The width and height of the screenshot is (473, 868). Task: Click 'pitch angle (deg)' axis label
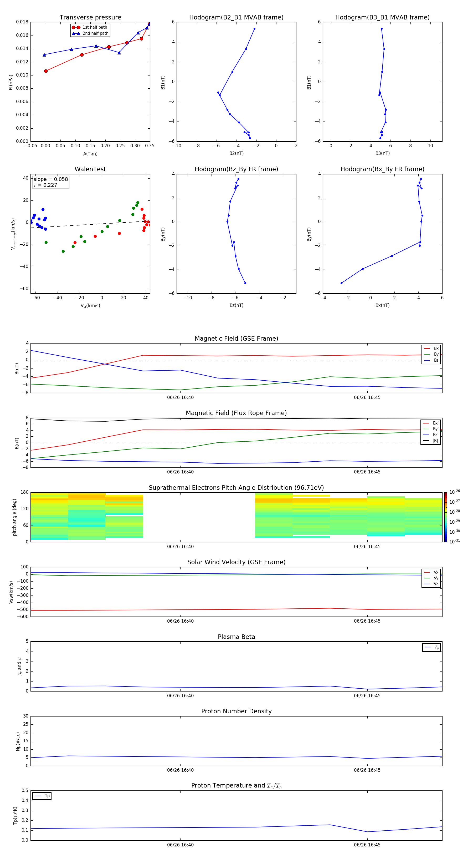[x=14, y=517]
